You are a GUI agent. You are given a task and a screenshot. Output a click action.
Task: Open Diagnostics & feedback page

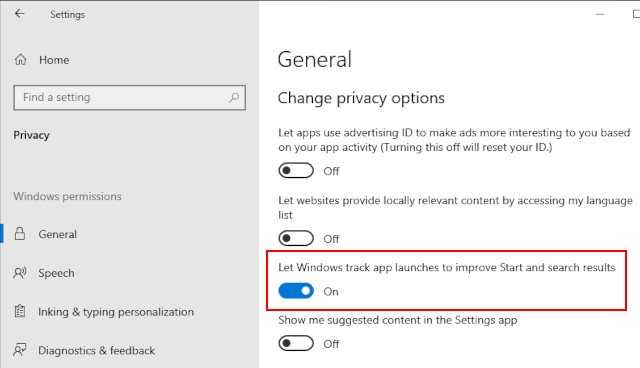pyautogui.click(x=96, y=350)
